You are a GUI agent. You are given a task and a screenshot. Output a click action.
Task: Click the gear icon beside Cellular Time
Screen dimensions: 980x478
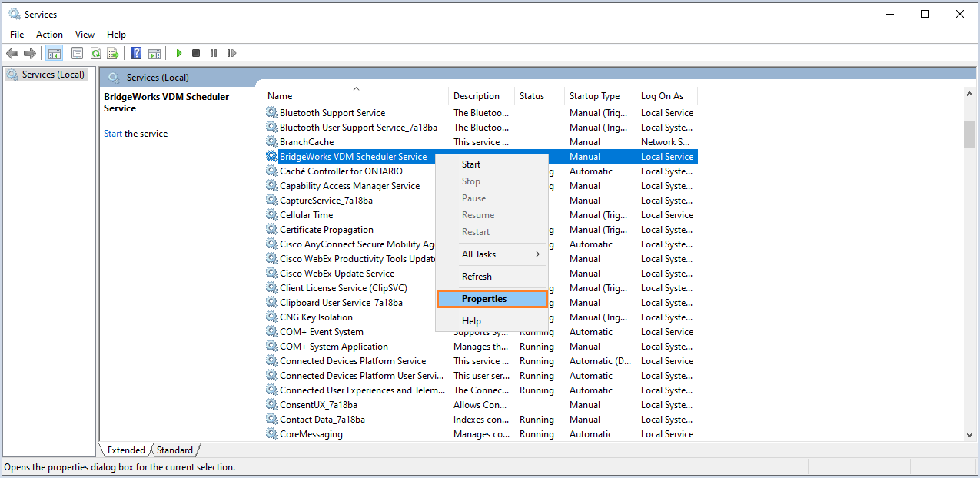[272, 214]
